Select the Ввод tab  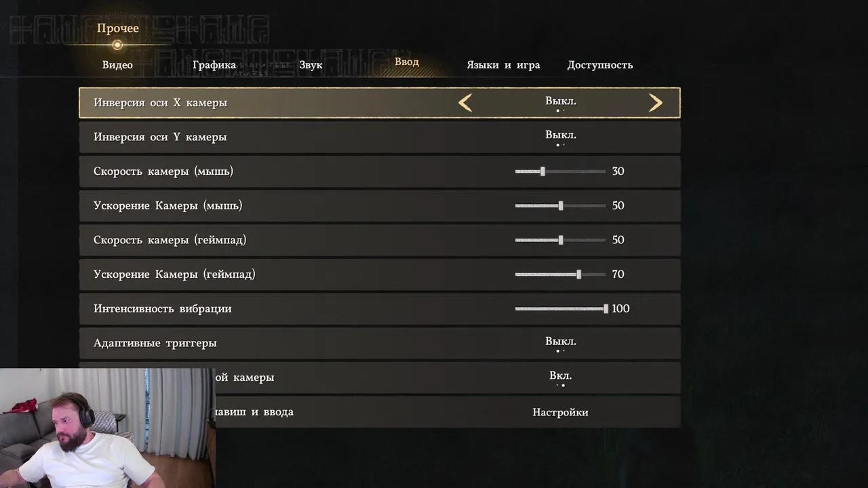coord(407,62)
